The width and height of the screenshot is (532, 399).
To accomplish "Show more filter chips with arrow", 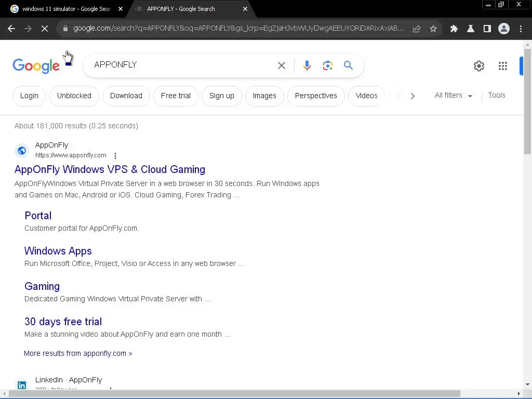I will tap(413, 96).
